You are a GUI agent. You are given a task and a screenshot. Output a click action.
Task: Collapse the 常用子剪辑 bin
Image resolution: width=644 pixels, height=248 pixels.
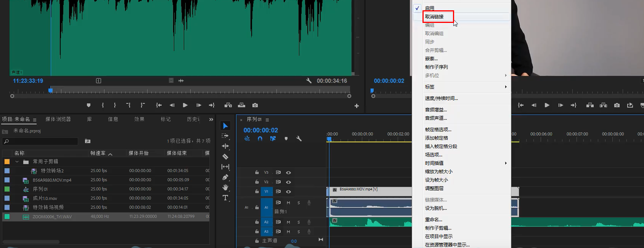point(17,162)
